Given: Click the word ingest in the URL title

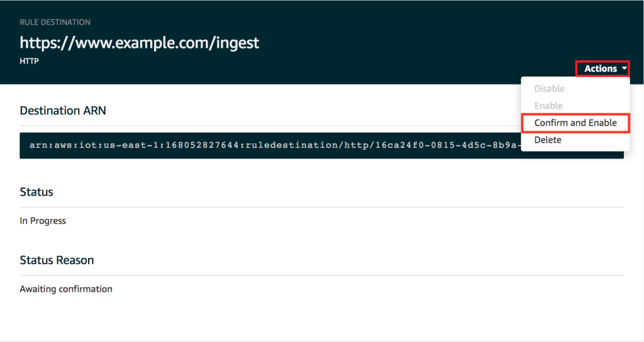Looking at the screenshot, I should pos(237,43).
